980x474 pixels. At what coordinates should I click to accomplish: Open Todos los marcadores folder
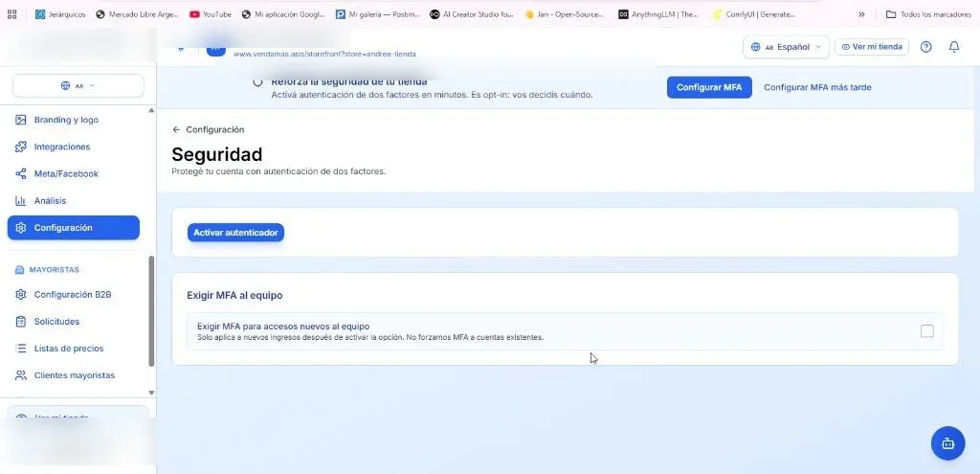tap(928, 14)
